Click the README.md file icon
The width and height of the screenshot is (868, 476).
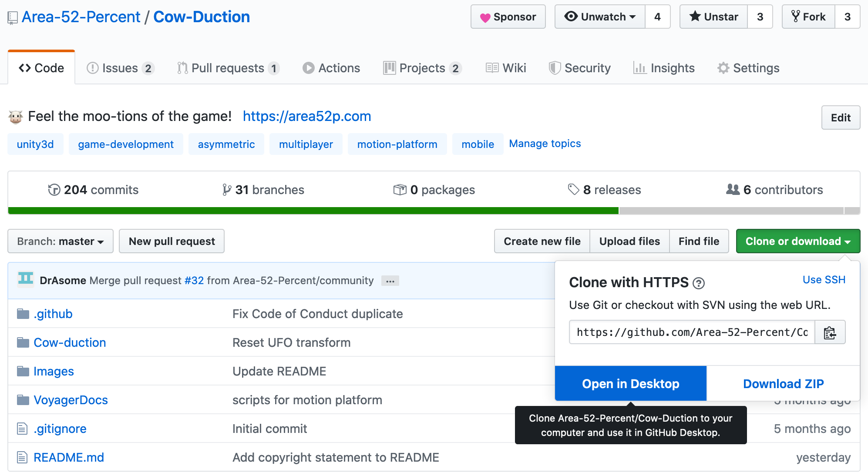(22, 457)
